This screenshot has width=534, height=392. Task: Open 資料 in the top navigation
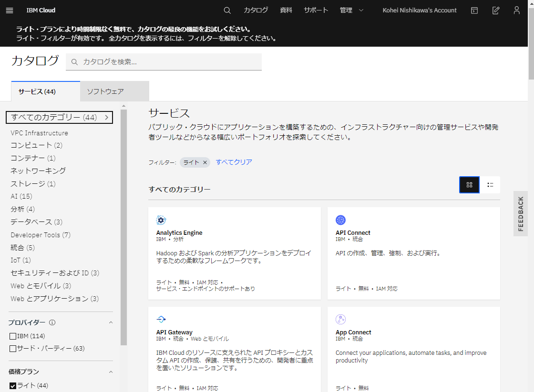click(286, 10)
